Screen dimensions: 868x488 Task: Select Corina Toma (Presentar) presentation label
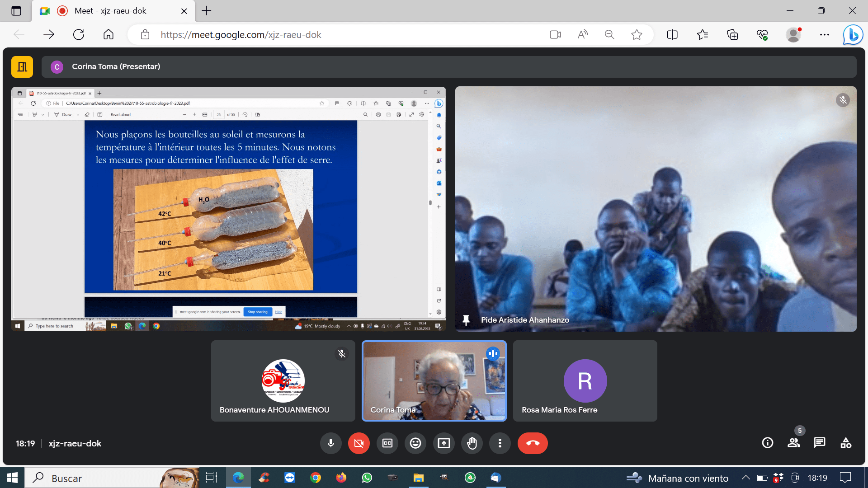pos(116,67)
